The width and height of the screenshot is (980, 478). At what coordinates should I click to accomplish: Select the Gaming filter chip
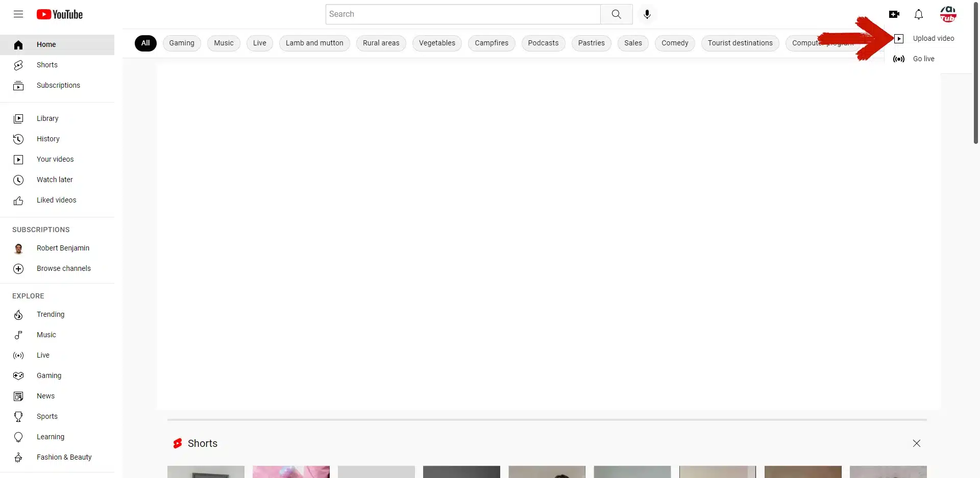tap(182, 43)
